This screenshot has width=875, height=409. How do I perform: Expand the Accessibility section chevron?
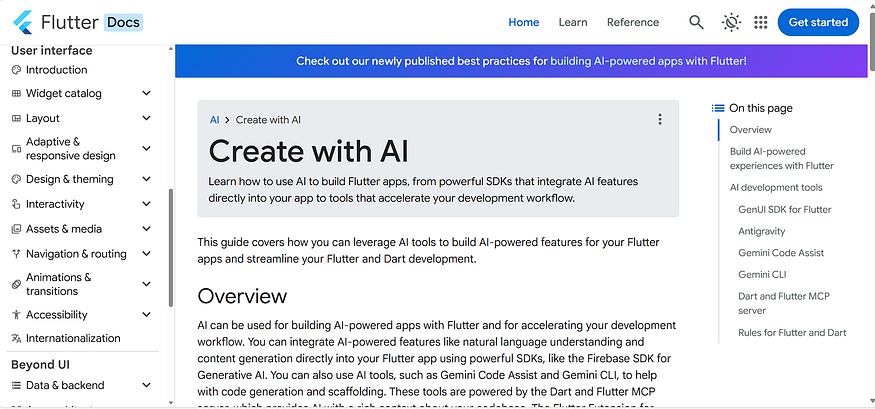point(146,315)
